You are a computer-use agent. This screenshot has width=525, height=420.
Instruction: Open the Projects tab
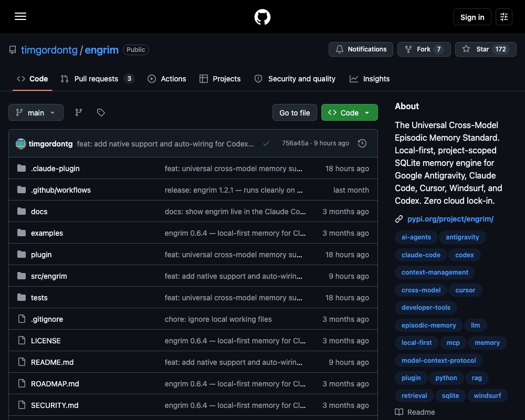(220, 79)
